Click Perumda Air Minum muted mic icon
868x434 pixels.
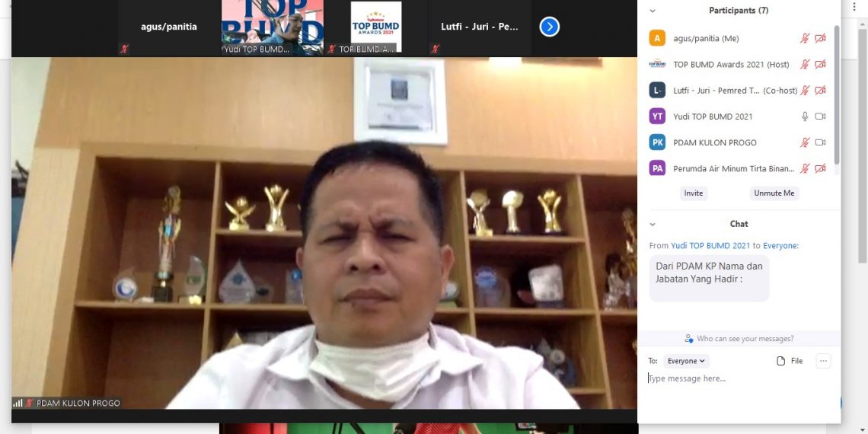[805, 168]
